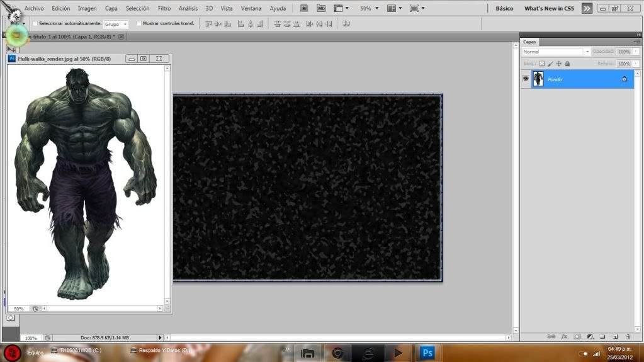Screen dimensions: 644x362
Task: Click the auto-align layers icon
Action: (346, 24)
